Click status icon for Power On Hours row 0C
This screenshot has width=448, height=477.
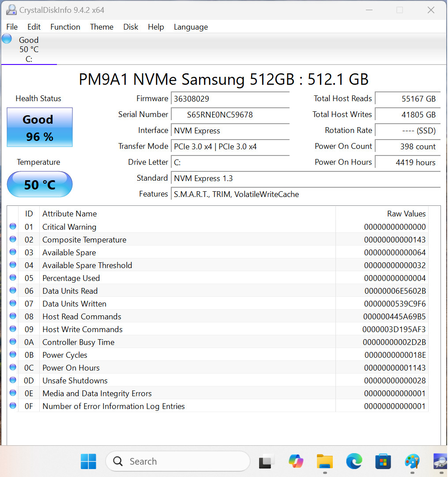[x=13, y=367]
